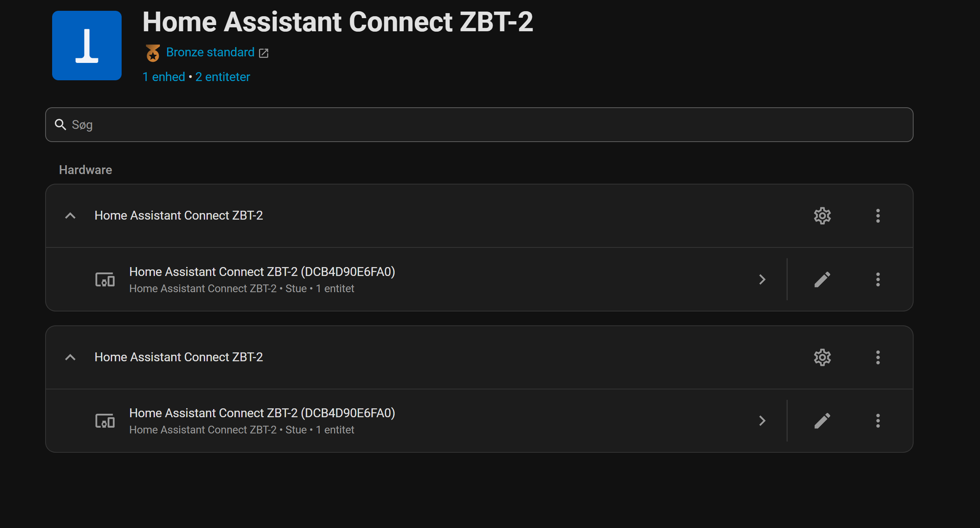The image size is (980, 528).
Task: Click the bronze medal icon
Action: tap(153, 53)
